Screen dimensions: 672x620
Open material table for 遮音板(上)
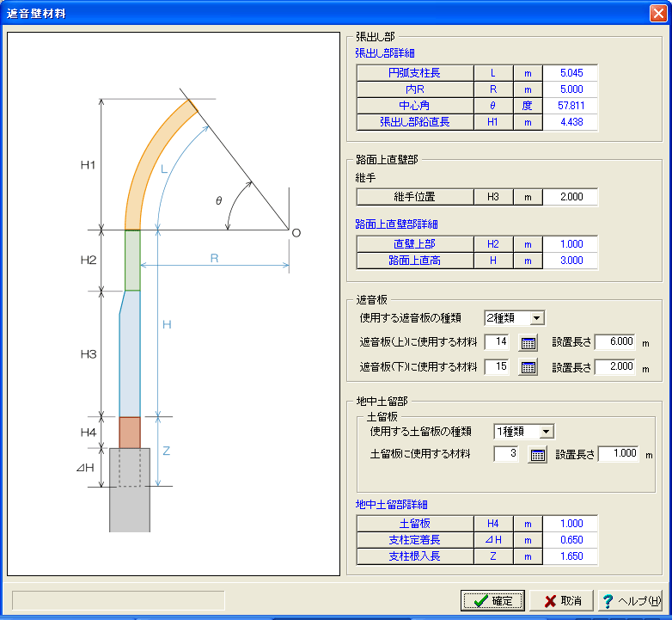(x=528, y=343)
